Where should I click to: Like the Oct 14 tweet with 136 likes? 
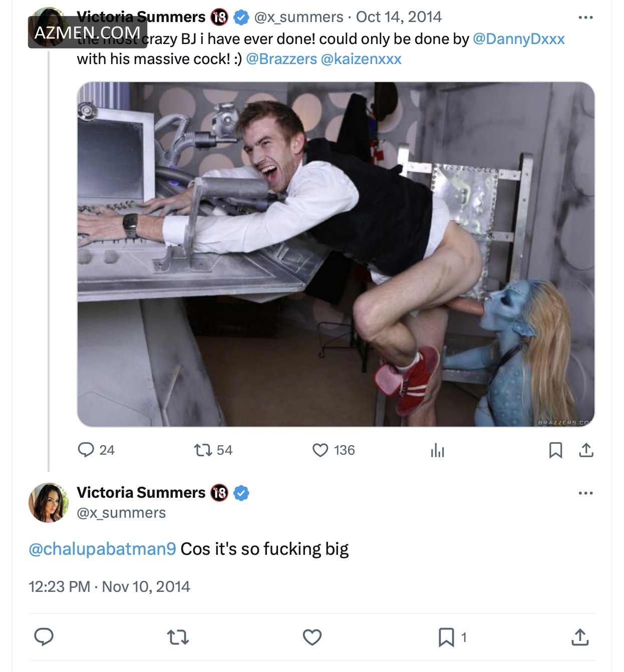(x=321, y=450)
